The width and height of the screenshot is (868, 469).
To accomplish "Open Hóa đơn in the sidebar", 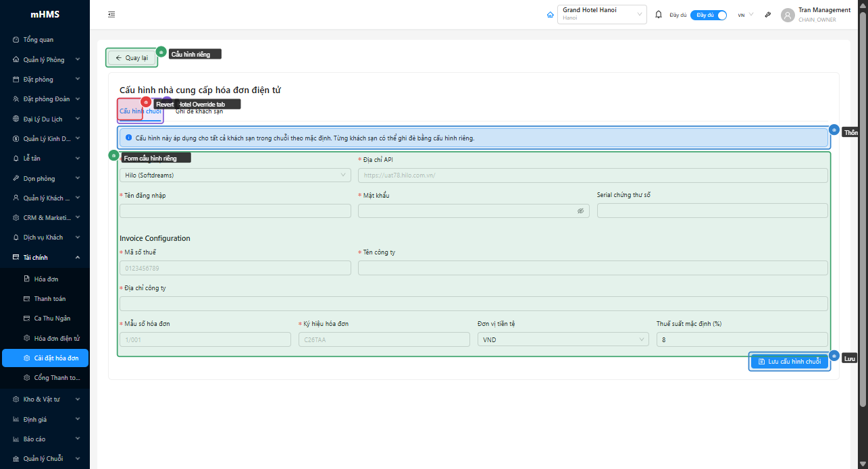I will click(x=45, y=279).
